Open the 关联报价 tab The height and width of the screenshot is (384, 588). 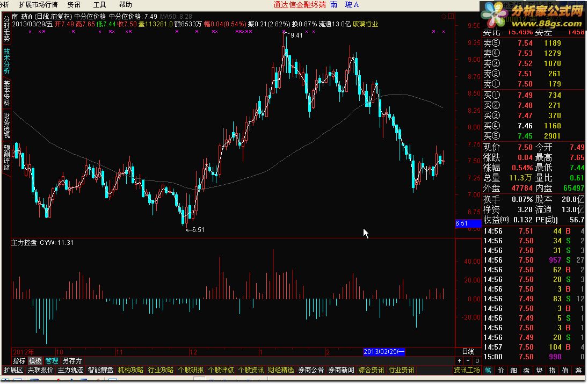pos(40,370)
